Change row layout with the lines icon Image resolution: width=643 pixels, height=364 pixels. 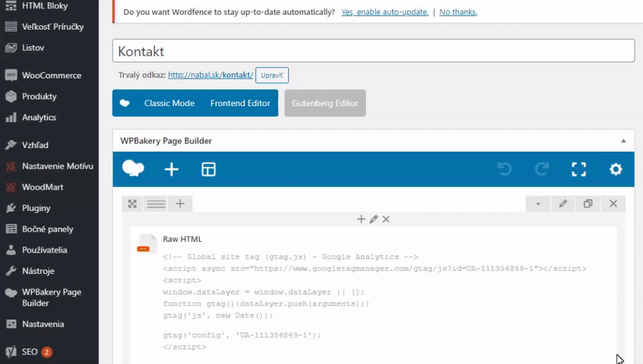[x=156, y=204]
